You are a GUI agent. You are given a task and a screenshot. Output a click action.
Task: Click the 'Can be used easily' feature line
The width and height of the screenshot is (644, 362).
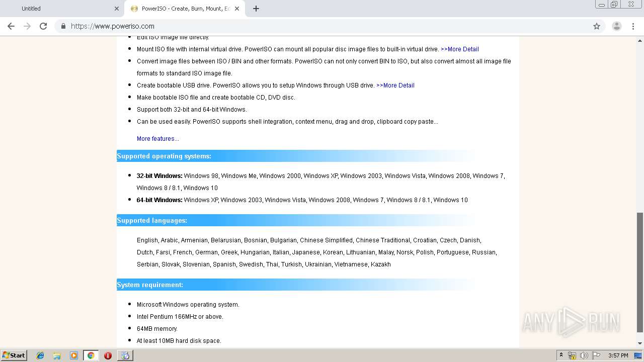287,122
